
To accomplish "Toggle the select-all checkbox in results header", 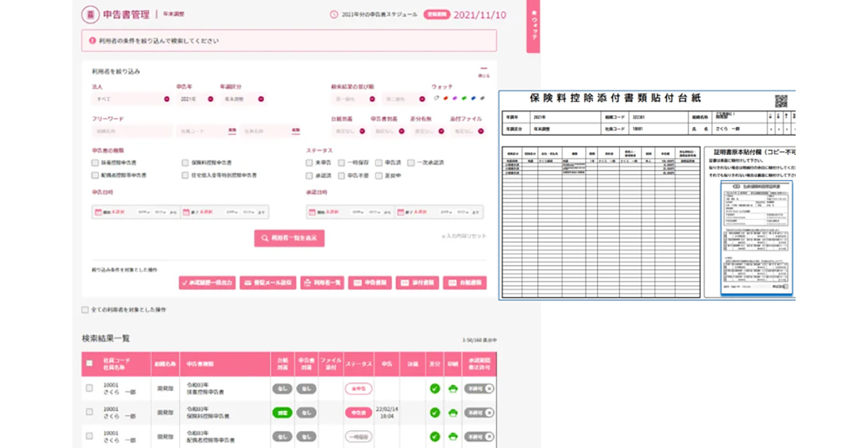I will [x=90, y=364].
